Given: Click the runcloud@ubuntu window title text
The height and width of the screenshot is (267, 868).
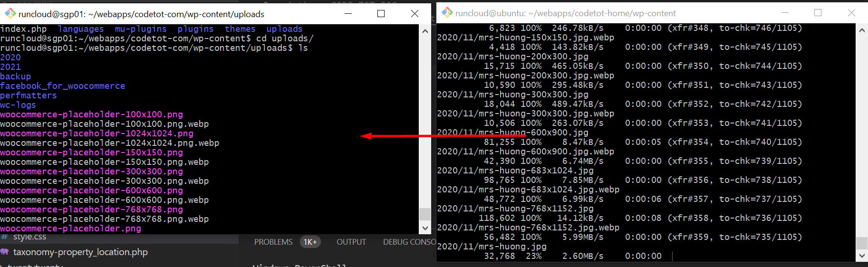Looking at the screenshot, I should pos(565,13).
